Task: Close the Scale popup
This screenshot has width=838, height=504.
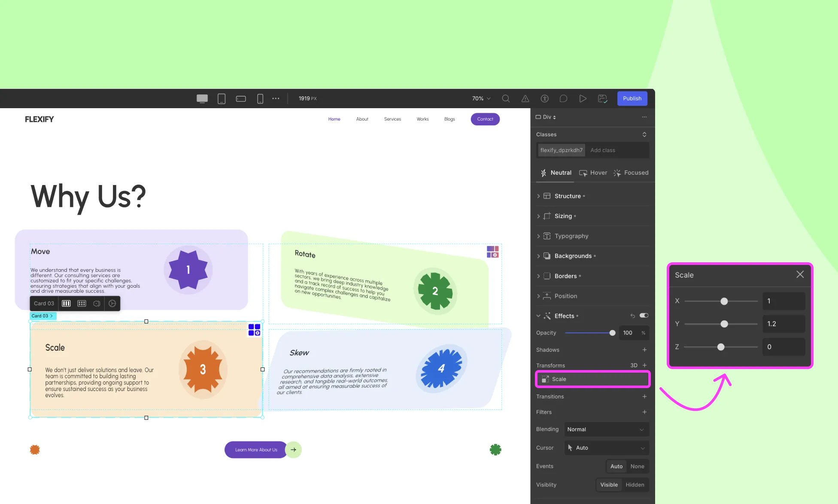Action: (800, 275)
